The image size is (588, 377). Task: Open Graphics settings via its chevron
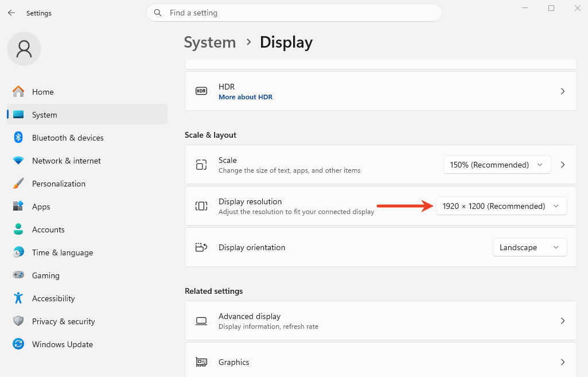[x=563, y=362]
